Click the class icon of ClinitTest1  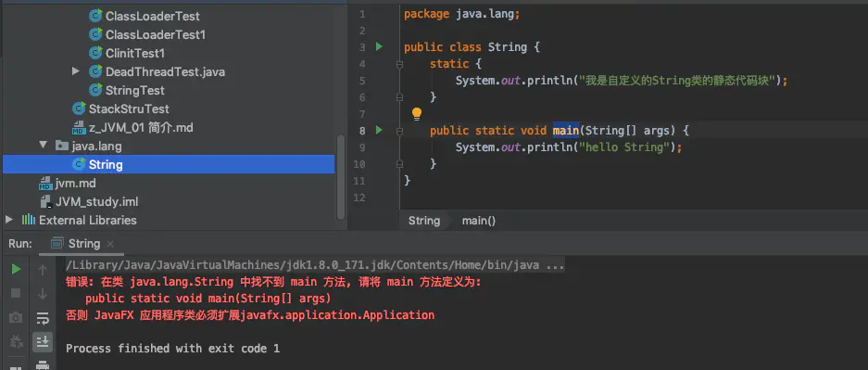96,53
